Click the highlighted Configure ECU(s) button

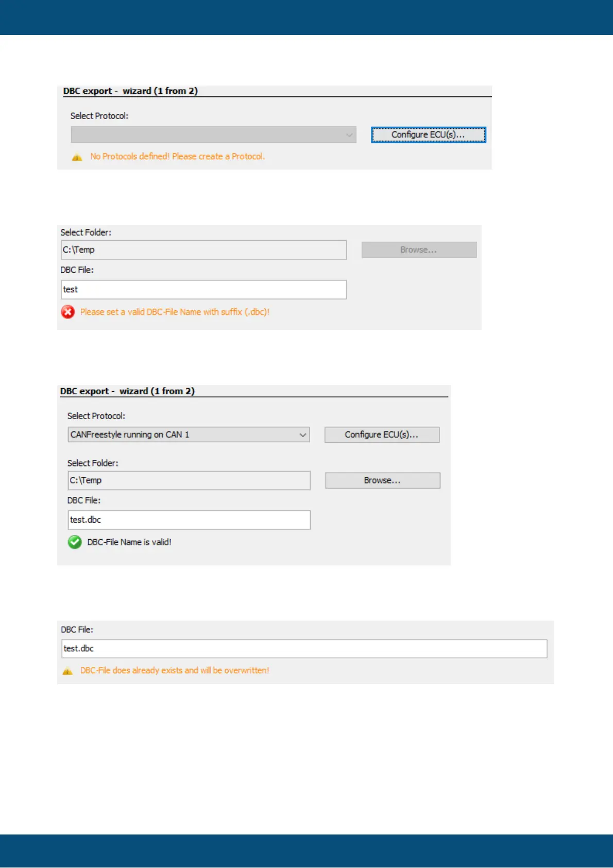pyautogui.click(x=428, y=135)
